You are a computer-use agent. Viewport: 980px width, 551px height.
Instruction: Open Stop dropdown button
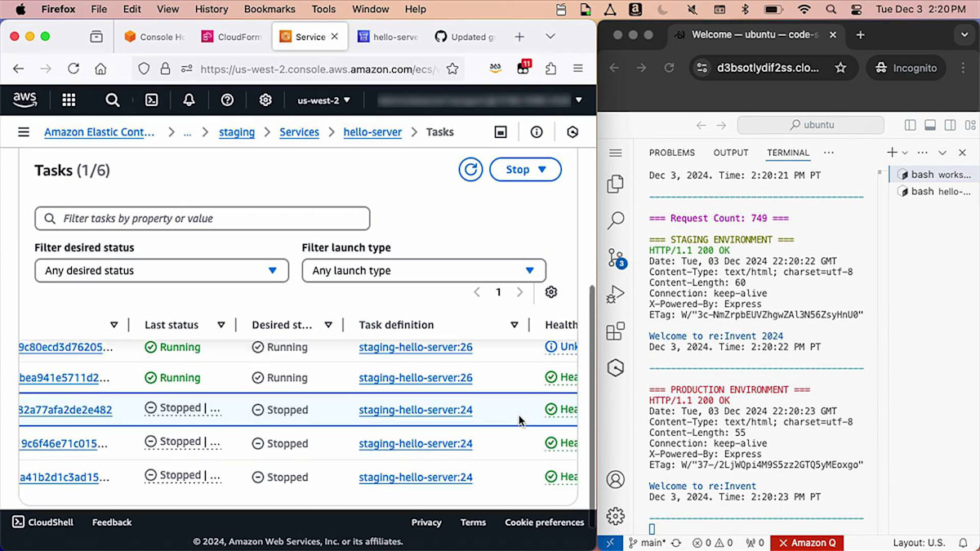tap(525, 170)
